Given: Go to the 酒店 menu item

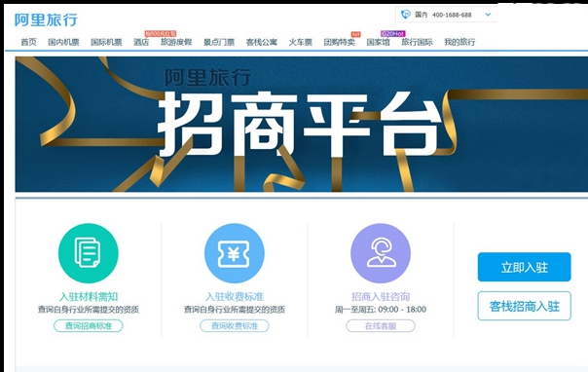Looking at the screenshot, I should click(141, 42).
